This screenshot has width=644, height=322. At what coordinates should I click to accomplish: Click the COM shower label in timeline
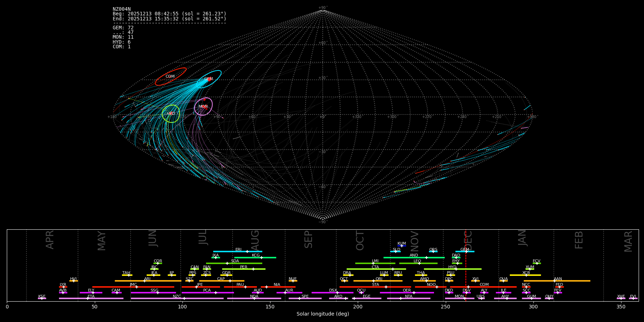[484, 285]
